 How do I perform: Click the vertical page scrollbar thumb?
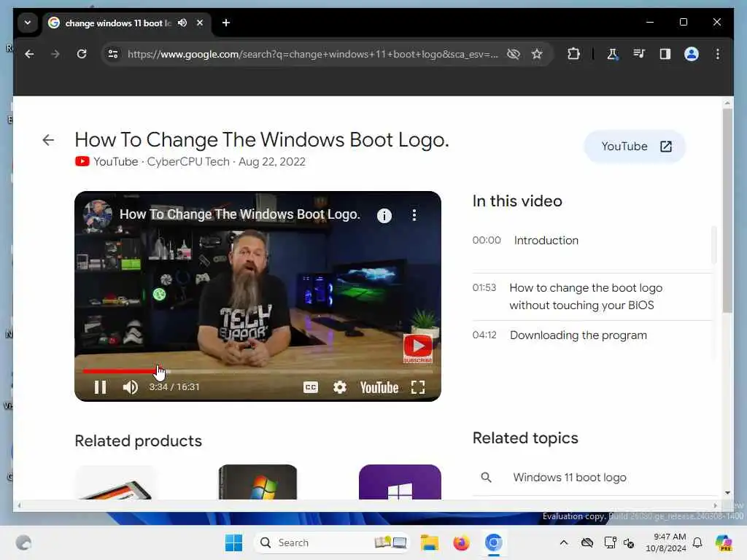[x=727, y=211]
